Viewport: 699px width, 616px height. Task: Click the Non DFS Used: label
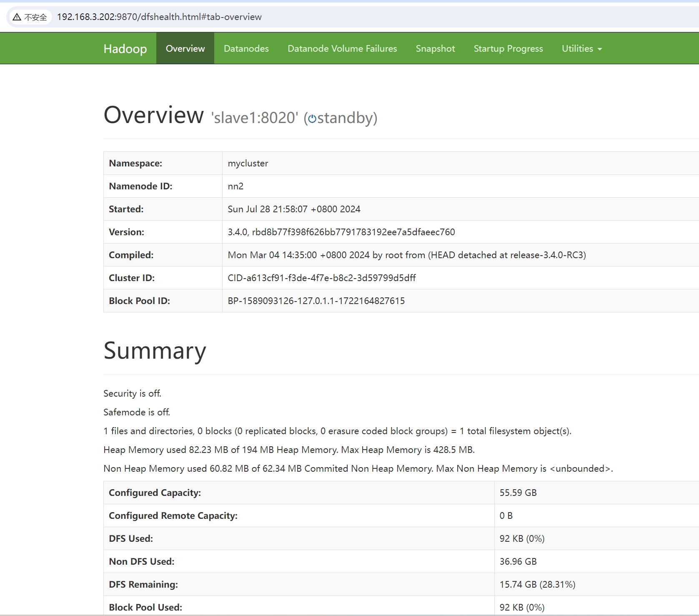[141, 561]
